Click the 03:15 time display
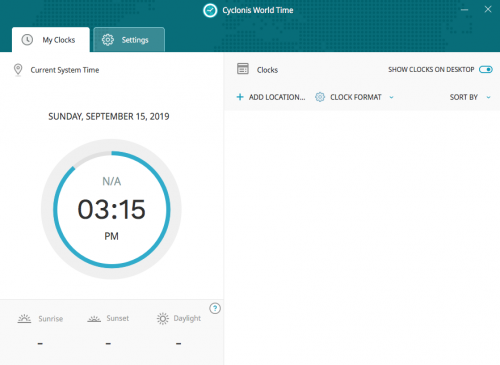 tap(111, 210)
